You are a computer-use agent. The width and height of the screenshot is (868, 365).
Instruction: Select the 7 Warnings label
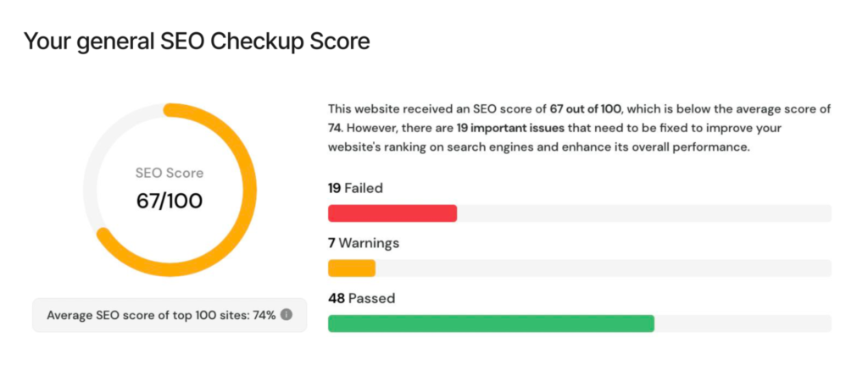(x=363, y=243)
